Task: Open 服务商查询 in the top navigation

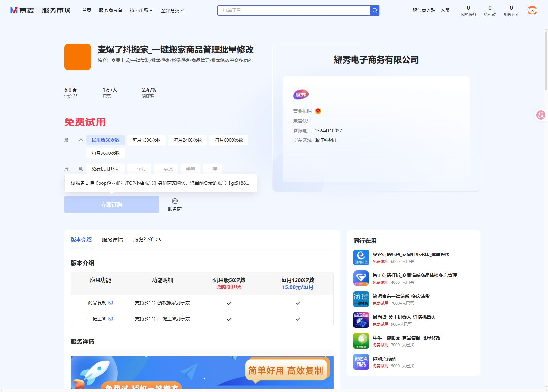Action: point(111,10)
